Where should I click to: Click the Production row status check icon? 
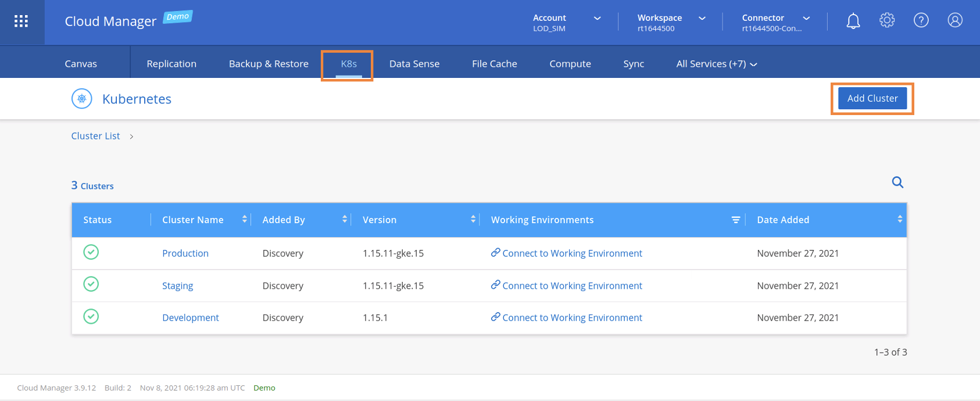coord(91,252)
